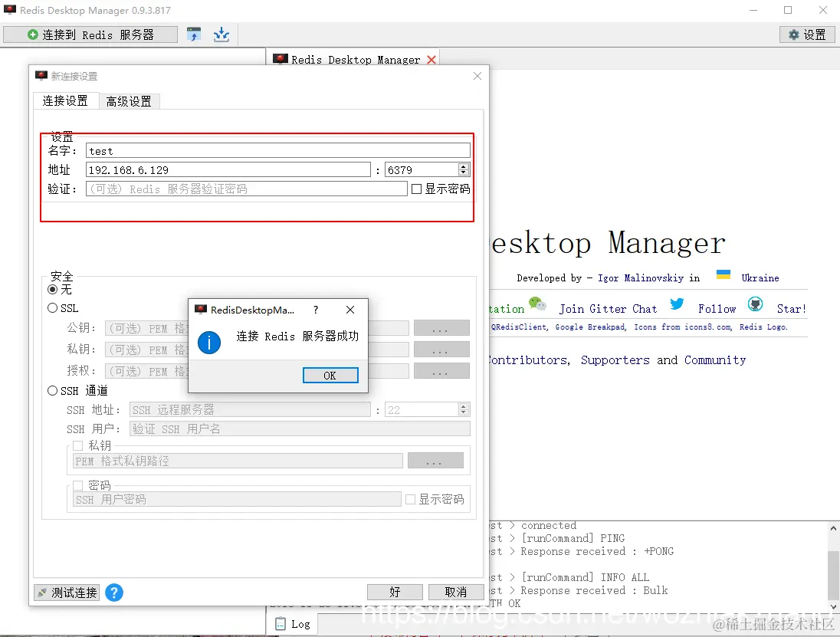The width and height of the screenshot is (840, 637).
Task: Click the name field containing test
Action: point(278,150)
